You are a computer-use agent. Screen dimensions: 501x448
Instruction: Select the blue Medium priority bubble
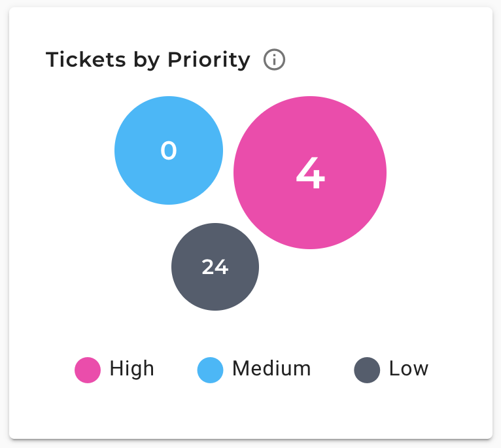point(169,150)
